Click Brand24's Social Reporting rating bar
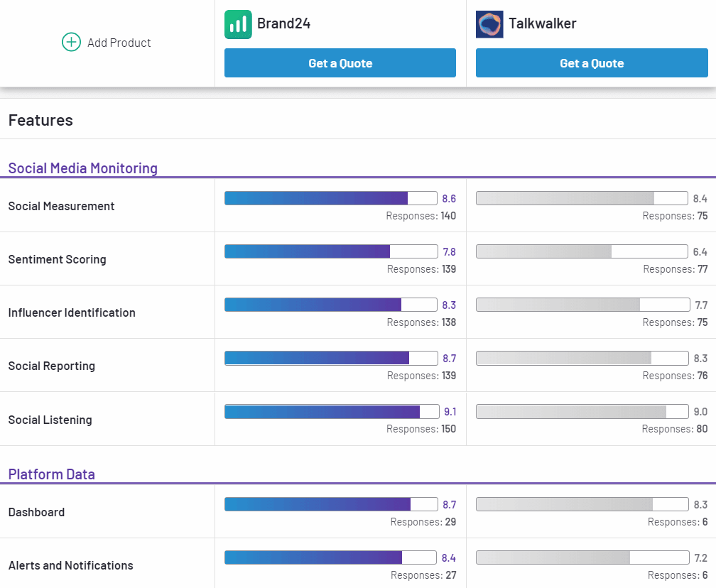The width and height of the screenshot is (716, 588). pos(331,358)
